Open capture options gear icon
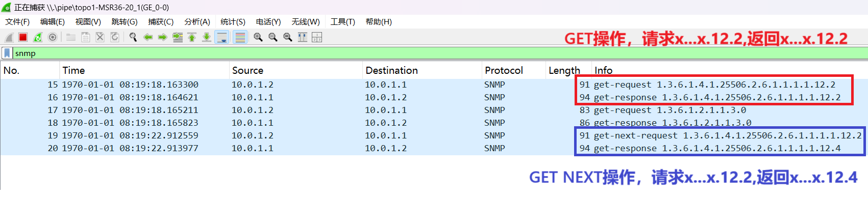Image resolution: width=868 pixels, height=197 pixels. click(x=53, y=37)
